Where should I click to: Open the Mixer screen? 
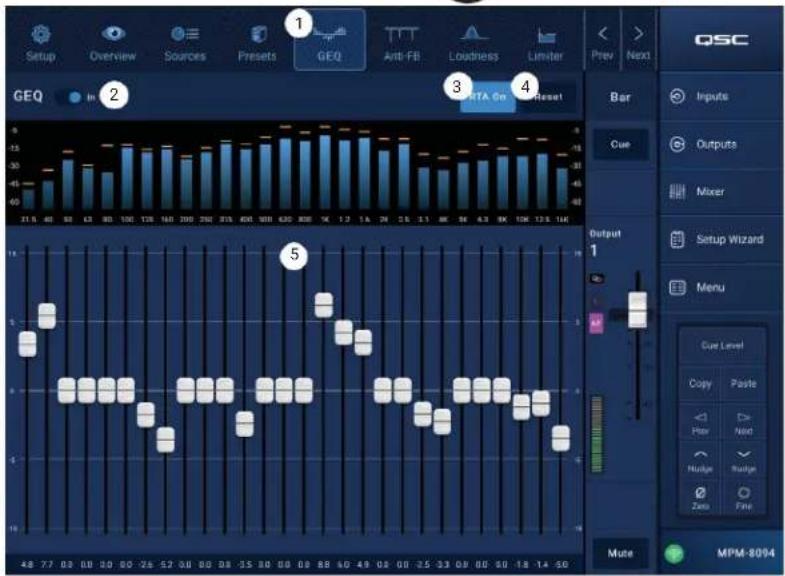721,192
